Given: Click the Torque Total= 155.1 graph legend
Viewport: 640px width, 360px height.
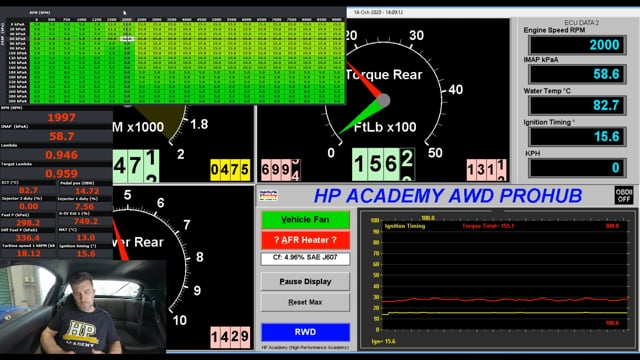Looking at the screenshot, I should click(488, 226).
